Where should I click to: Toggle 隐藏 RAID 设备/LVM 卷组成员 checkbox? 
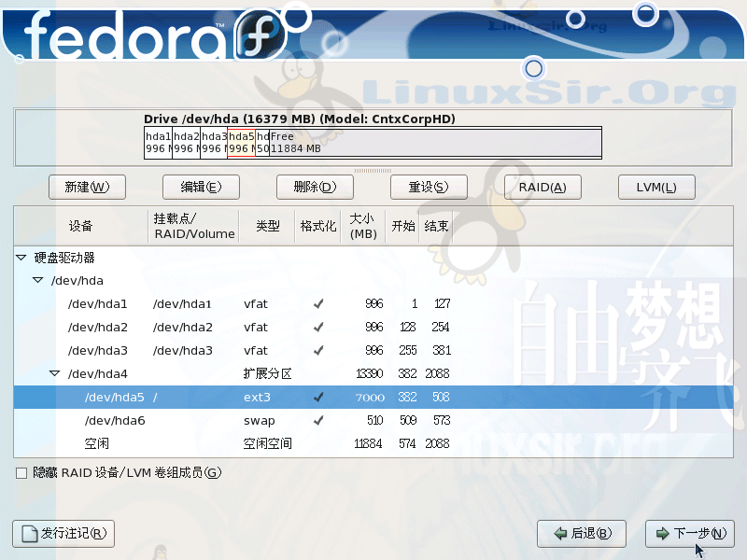tap(21, 473)
